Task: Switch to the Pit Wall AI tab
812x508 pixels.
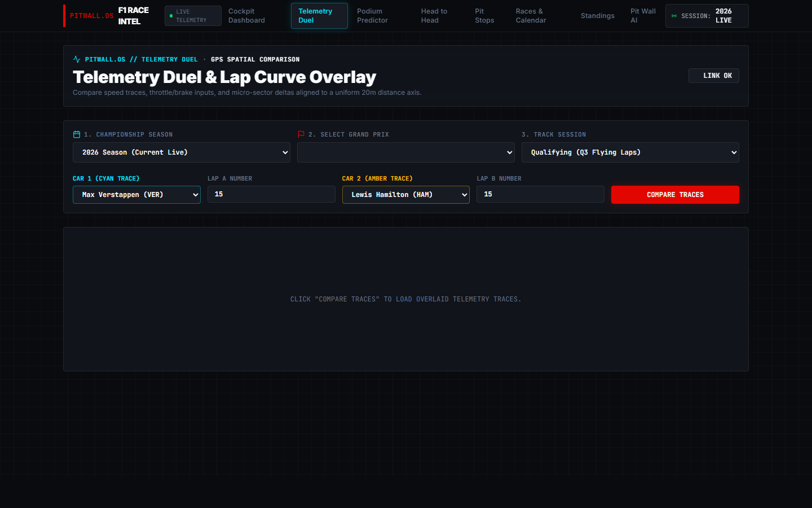Action: 643,16
